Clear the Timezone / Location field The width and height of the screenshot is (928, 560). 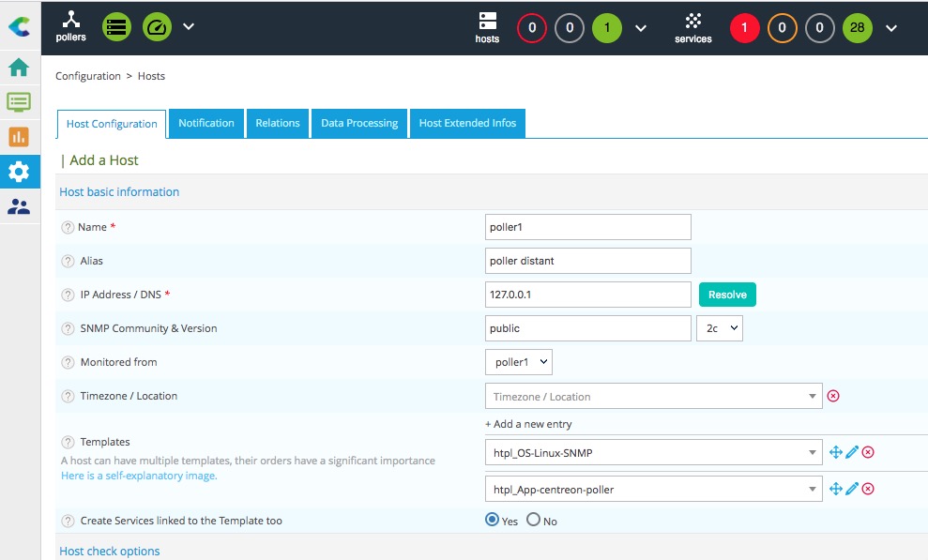[x=832, y=396]
